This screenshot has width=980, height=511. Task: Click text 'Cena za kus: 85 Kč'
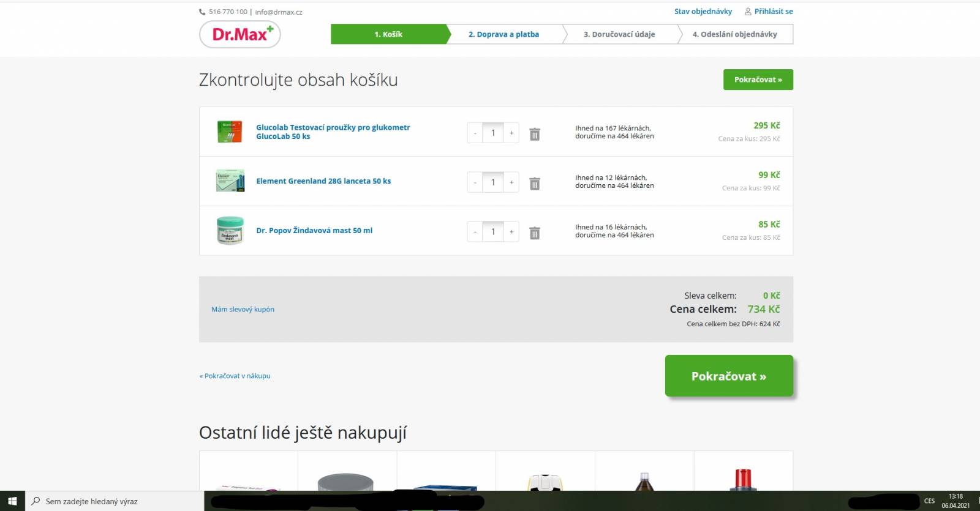click(x=751, y=238)
